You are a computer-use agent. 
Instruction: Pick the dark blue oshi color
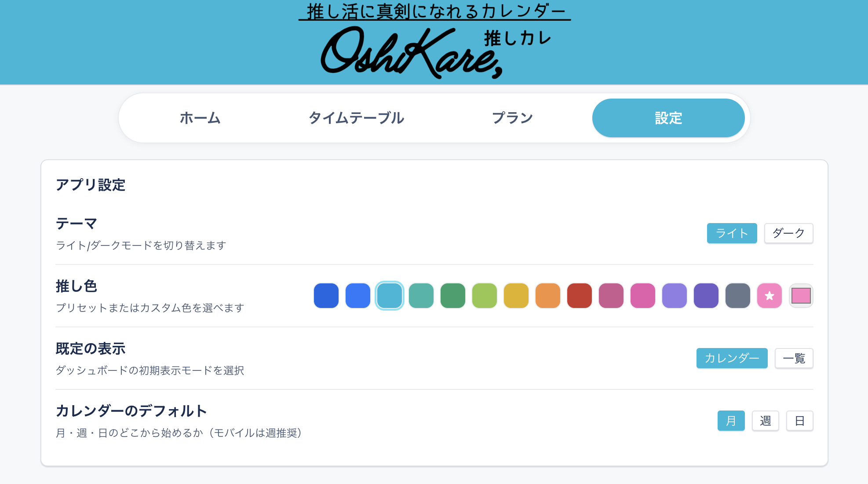326,295
